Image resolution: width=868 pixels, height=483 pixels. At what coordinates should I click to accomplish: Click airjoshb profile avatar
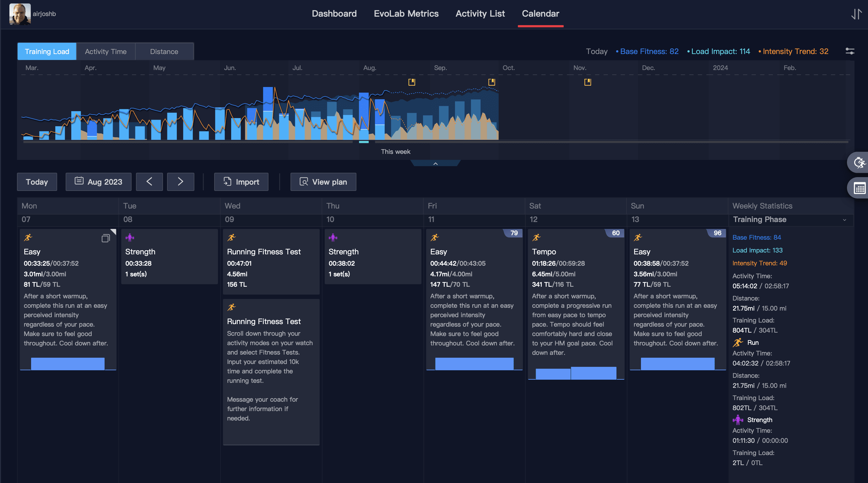pos(20,14)
